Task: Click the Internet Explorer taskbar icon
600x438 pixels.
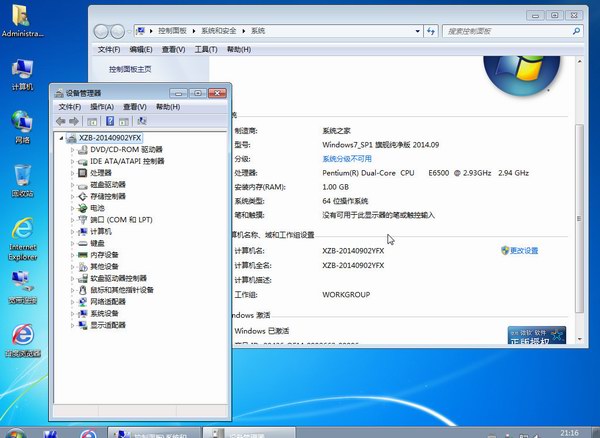Action: [x=88, y=434]
